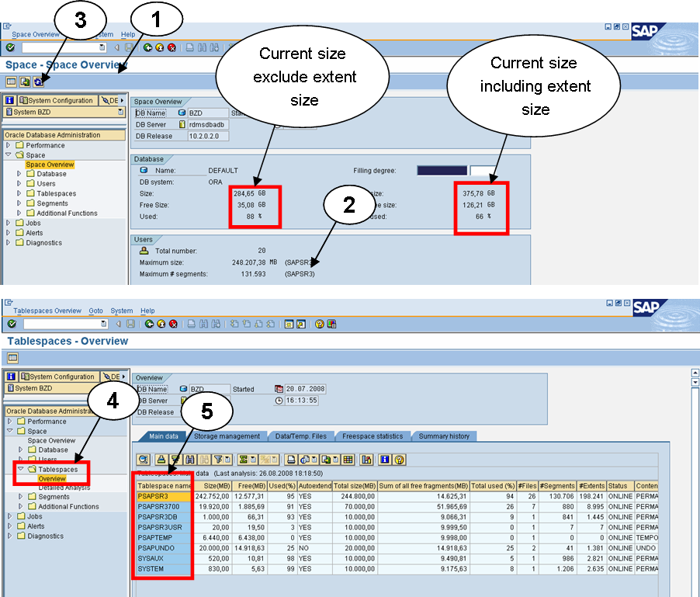
Task: Click Set filter funnel icon in table toolbar
Action: tap(218, 460)
